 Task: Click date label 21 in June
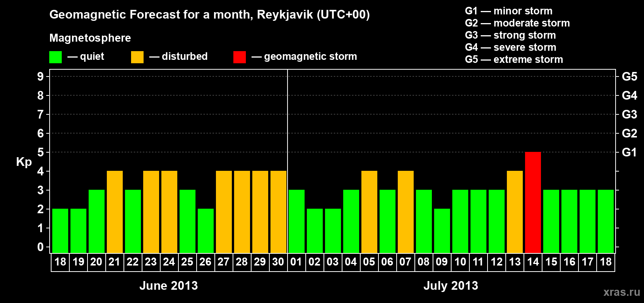[115, 262]
